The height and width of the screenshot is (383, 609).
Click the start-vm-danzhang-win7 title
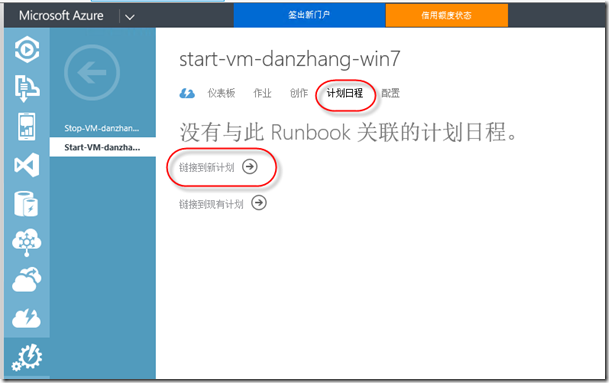[x=289, y=59]
